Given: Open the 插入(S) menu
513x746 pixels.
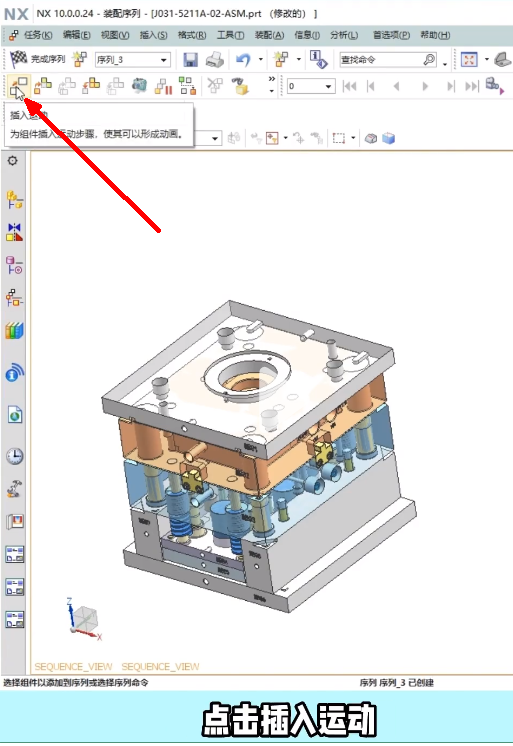Looking at the screenshot, I should (153, 35).
